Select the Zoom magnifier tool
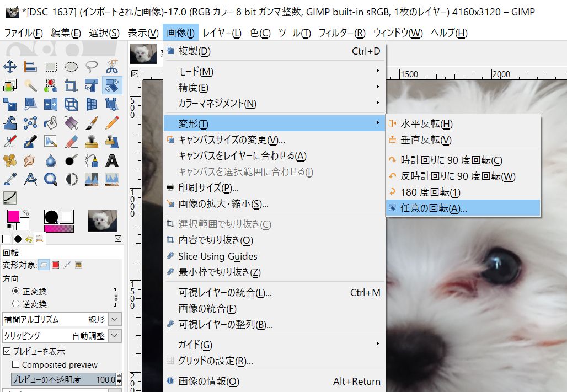 [51, 179]
